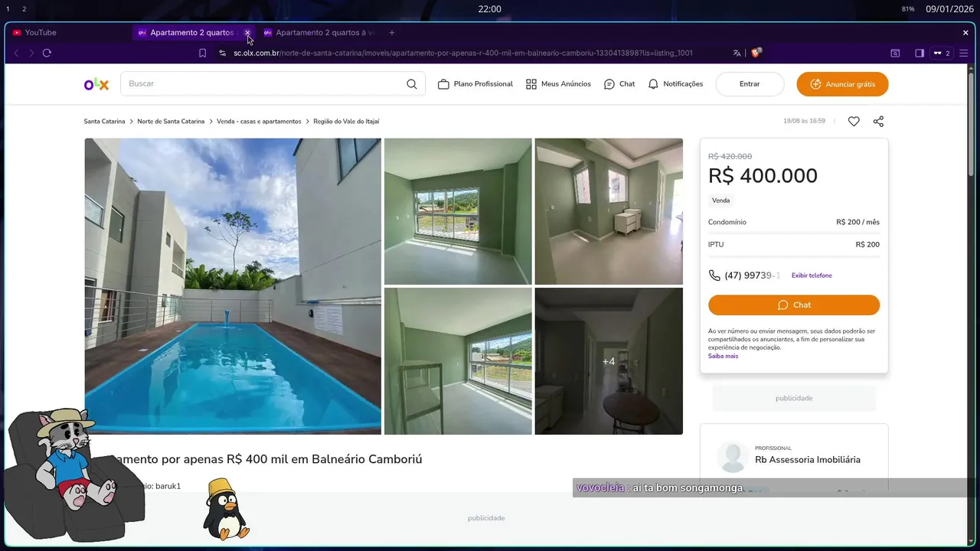Reload the page
The width and height of the screenshot is (980, 551).
[47, 53]
